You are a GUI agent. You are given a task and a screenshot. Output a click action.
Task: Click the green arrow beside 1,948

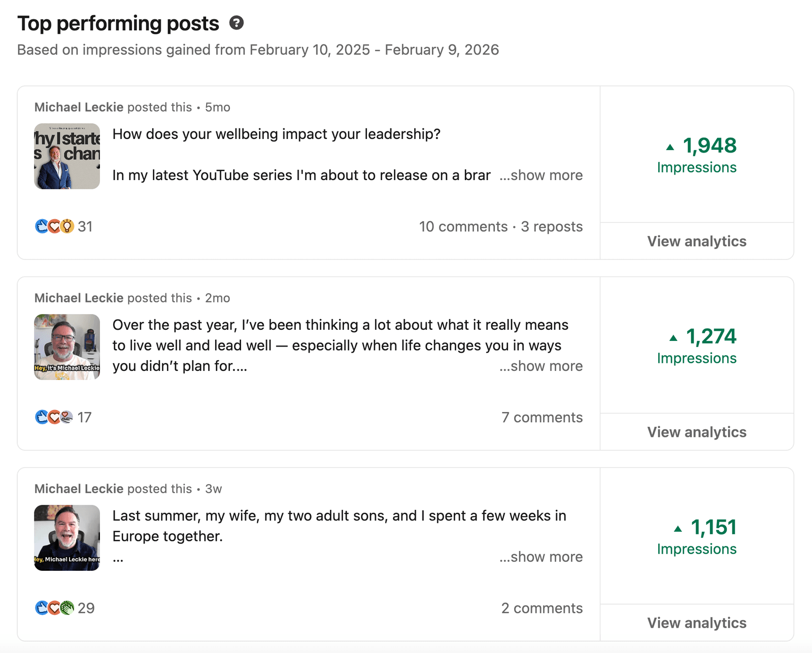(670, 147)
